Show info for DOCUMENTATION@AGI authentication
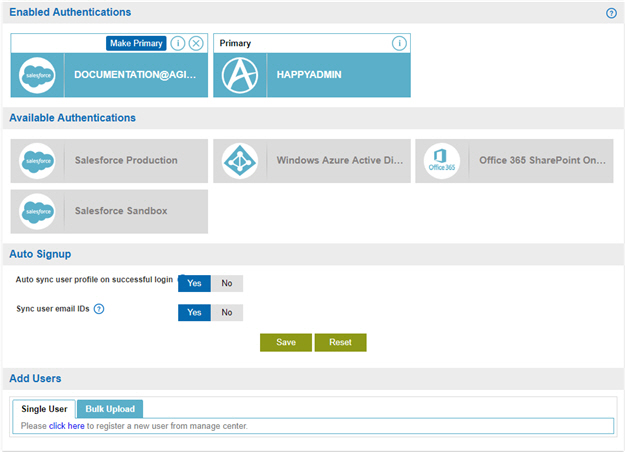Viewport: 625px width, 452px height. tap(178, 43)
